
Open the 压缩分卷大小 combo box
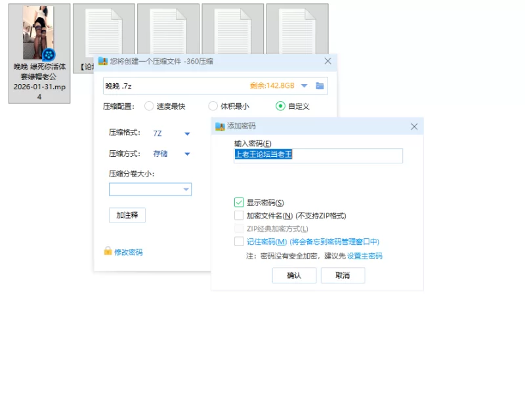click(x=150, y=189)
